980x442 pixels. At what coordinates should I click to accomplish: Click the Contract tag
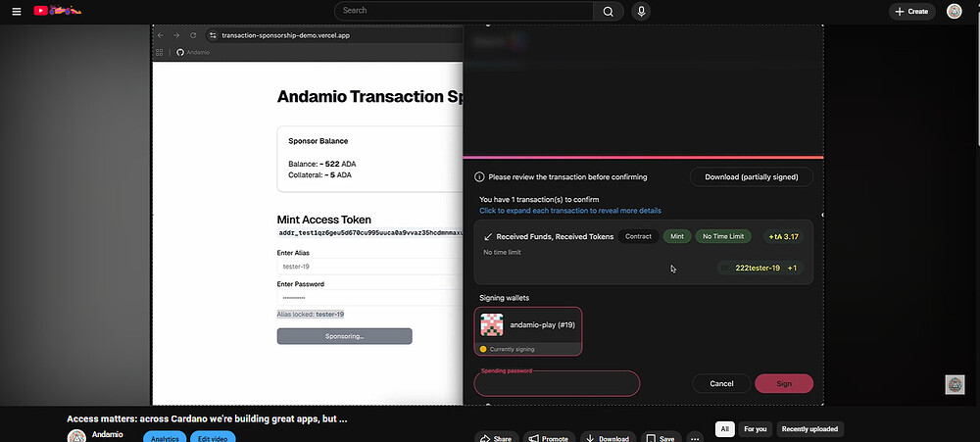(x=638, y=236)
